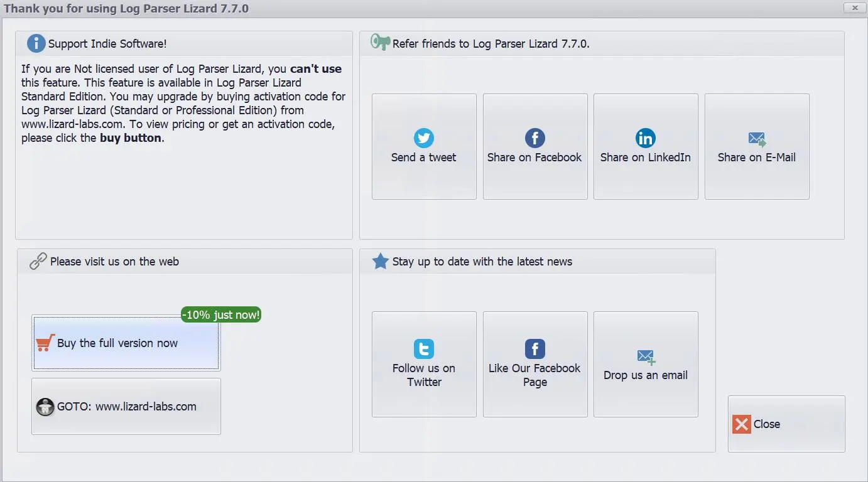This screenshot has width=868, height=482.
Task: Open Like Our Facebook Page
Action: (x=535, y=364)
